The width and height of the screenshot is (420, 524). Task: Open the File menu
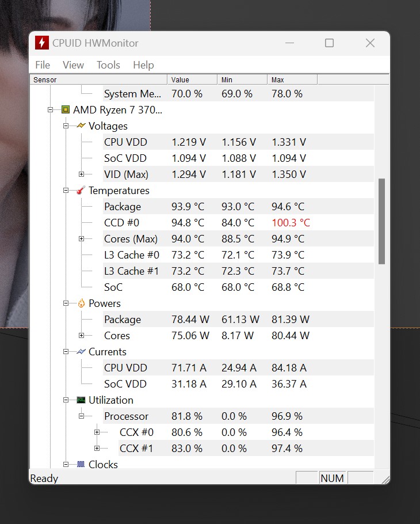43,65
